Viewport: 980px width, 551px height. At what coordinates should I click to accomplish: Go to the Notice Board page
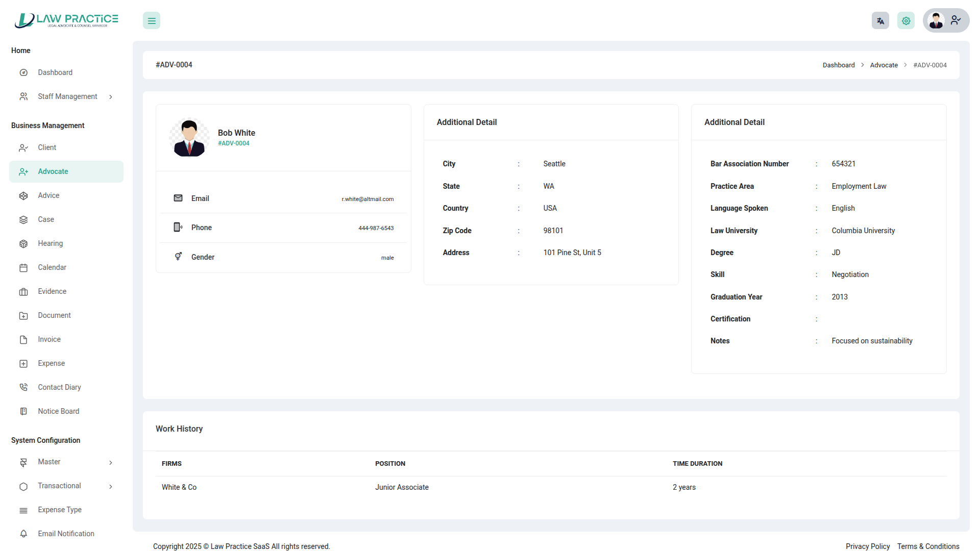(58, 411)
